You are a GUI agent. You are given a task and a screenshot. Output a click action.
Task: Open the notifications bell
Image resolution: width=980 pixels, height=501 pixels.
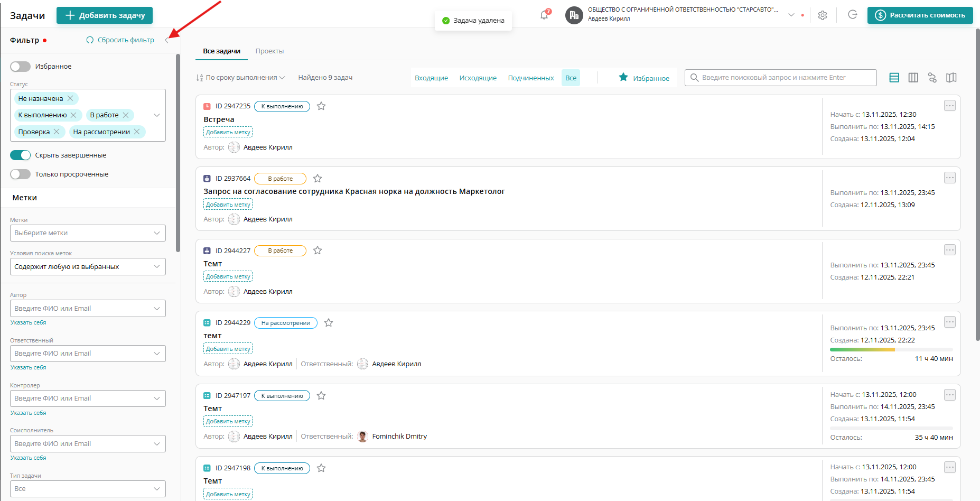[x=544, y=15]
